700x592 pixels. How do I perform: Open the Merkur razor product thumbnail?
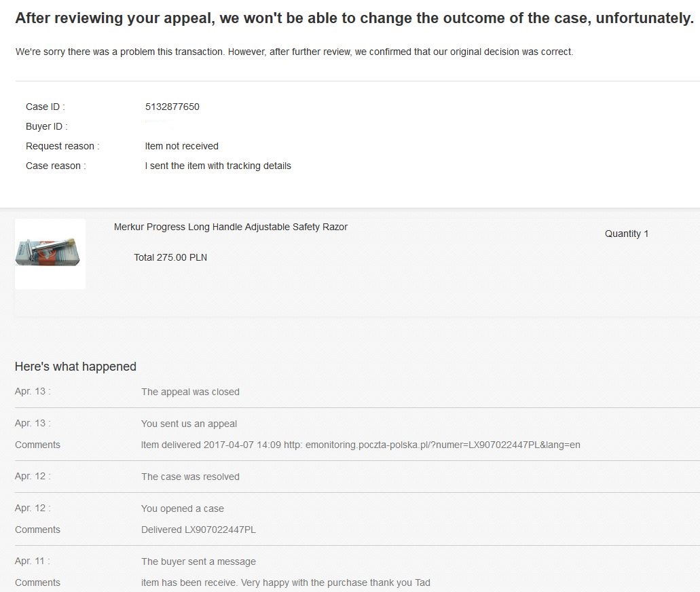50,254
